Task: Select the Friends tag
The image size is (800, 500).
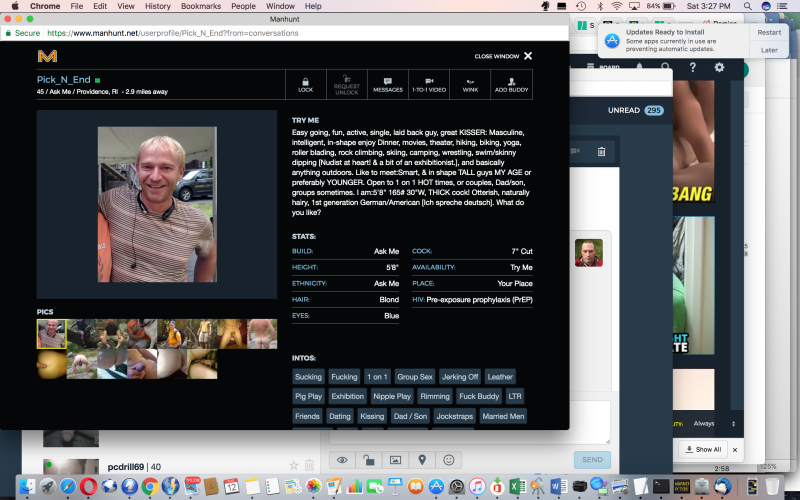Action: (307, 416)
